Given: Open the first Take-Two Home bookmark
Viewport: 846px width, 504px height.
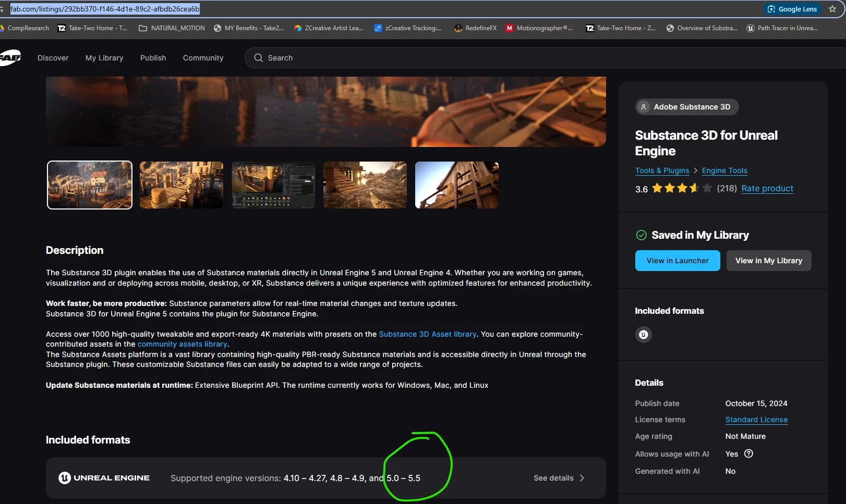Looking at the screenshot, I should point(92,28).
